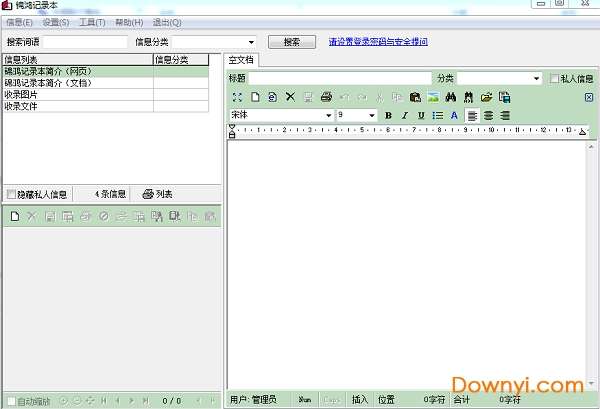
Task: Click the 信息分类 column header
Action: pyautogui.click(x=181, y=60)
